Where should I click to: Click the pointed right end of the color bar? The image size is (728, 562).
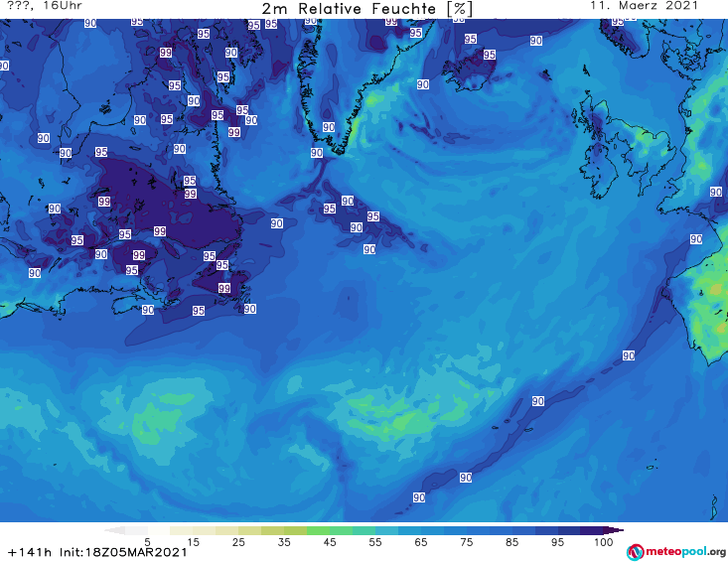(615, 530)
